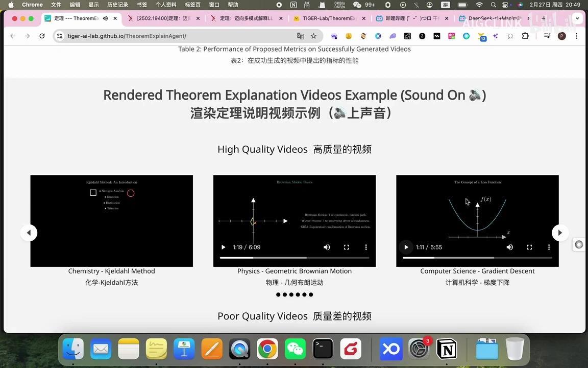Open the more options menu on the physics video
This screenshot has width=588, height=368.
[366, 247]
